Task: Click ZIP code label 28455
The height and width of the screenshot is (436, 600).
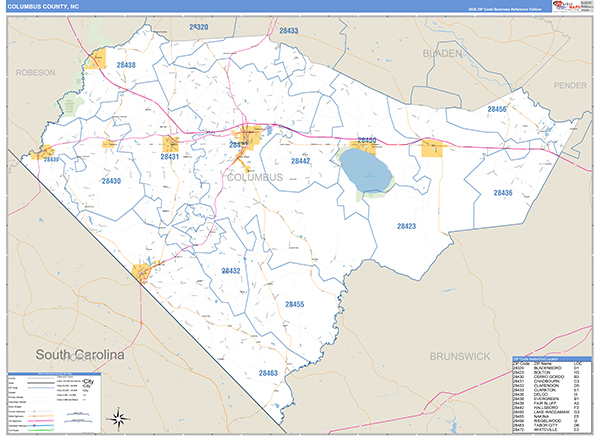Action: (x=294, y=303)
